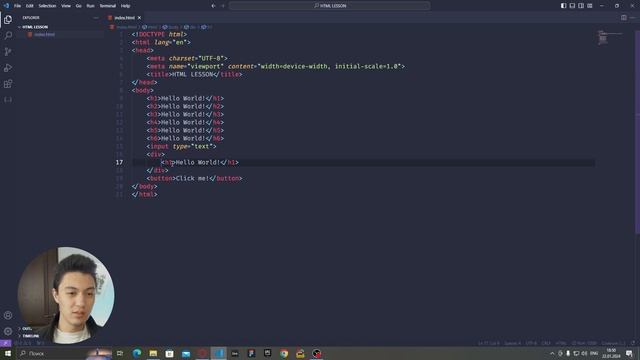Close the index.html editor tab
Image resolution: width=640 pixels, height=360 pixels.
pyautogui.click(x=139, y=18)
